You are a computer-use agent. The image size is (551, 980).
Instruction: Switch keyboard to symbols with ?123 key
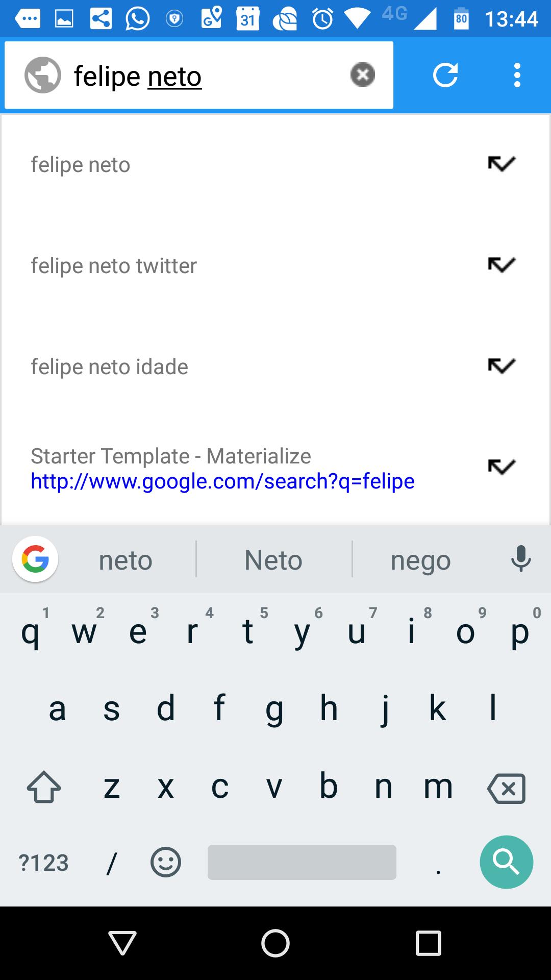(43, 862)
